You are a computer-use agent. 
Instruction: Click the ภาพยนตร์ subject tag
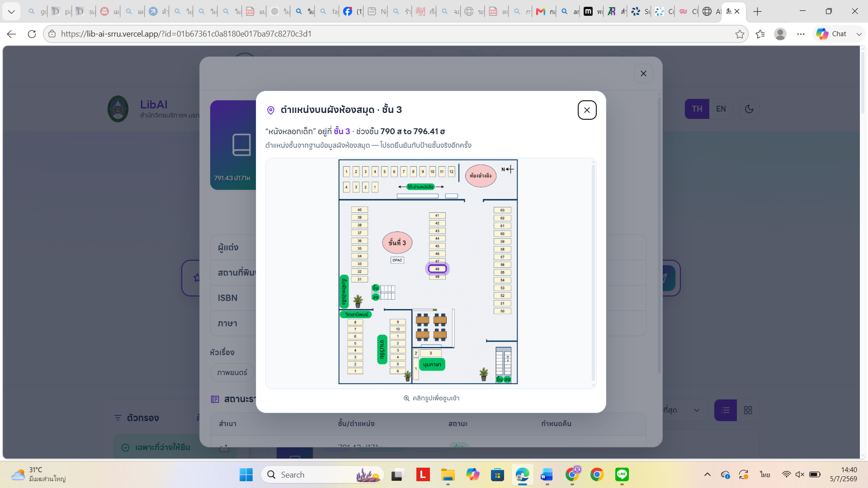coord(232,373)
